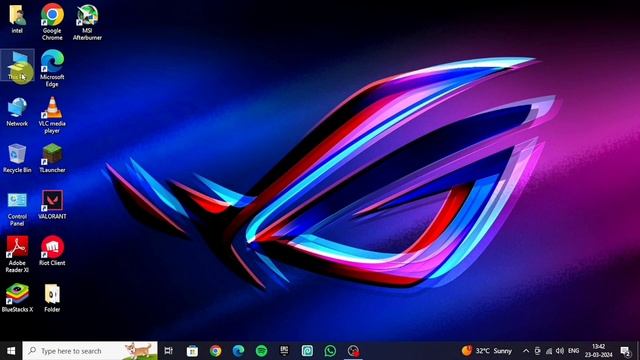
Task: Open the intel folder on desktop
Action: click(17, 19)
